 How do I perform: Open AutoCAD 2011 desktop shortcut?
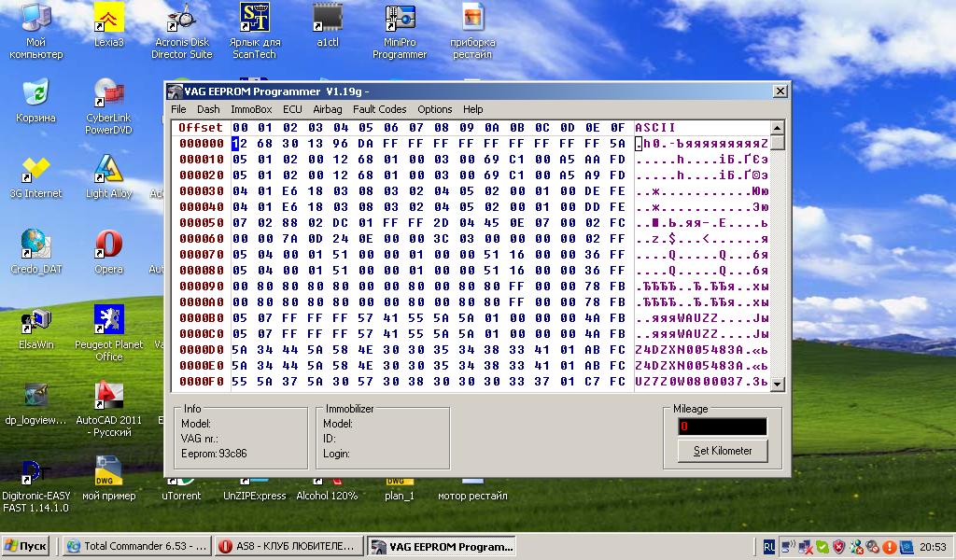(109, 396)
